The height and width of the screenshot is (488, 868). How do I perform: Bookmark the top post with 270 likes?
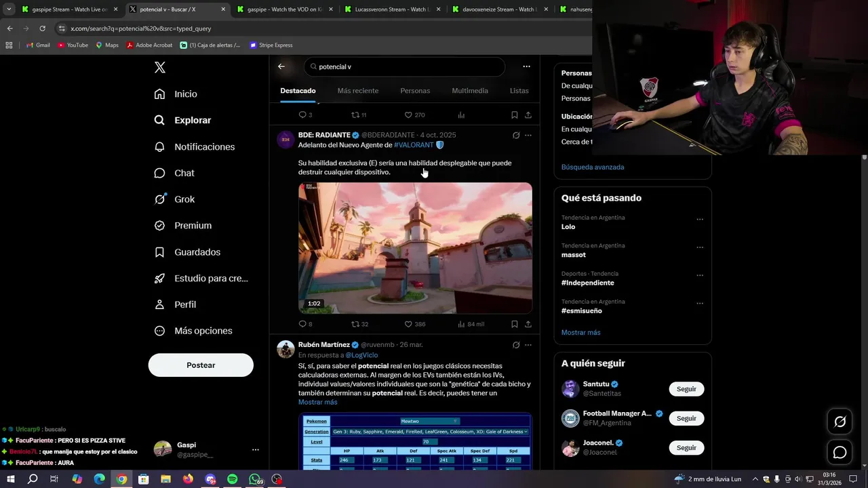[515, 115]
